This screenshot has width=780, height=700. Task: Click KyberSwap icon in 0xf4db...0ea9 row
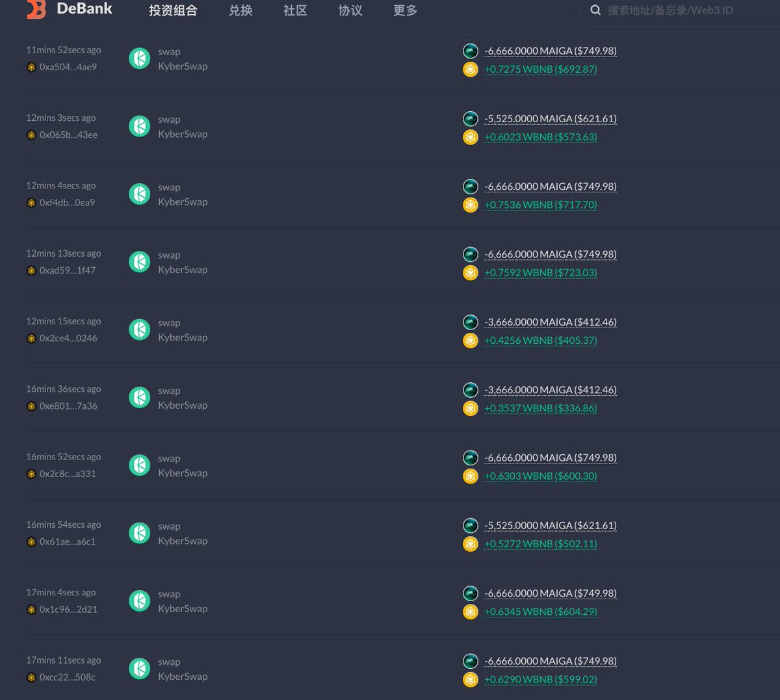click(140, 194)
